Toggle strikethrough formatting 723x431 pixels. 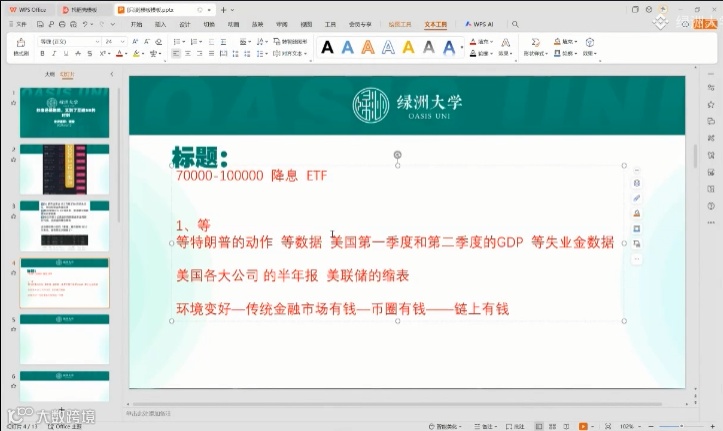[78, 54]
